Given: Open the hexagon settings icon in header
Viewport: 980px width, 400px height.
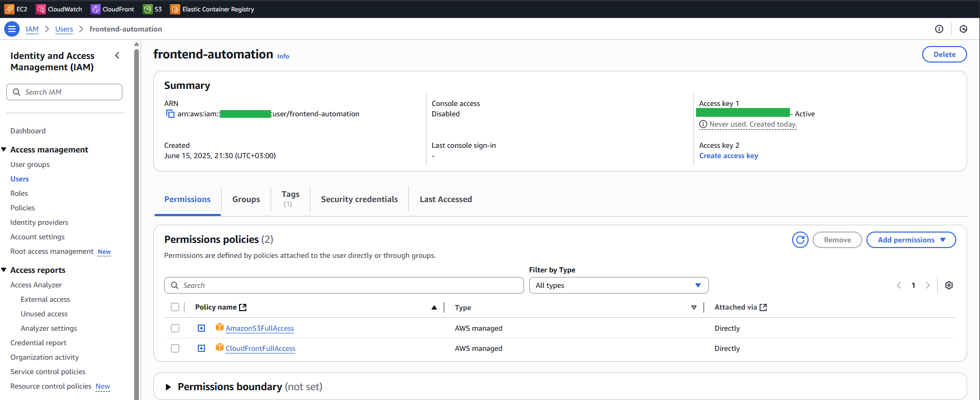Looking at the screenshot, I should (x=963, y=29).
